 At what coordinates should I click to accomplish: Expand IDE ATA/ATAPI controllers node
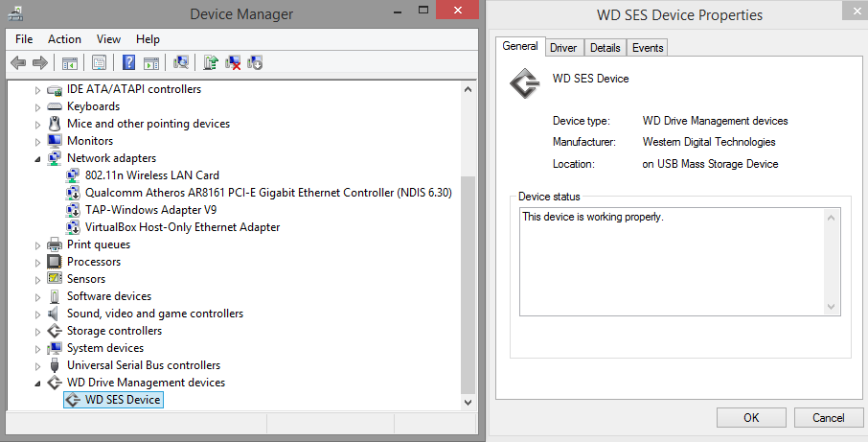pyautogui.click(x=37, y=90)
